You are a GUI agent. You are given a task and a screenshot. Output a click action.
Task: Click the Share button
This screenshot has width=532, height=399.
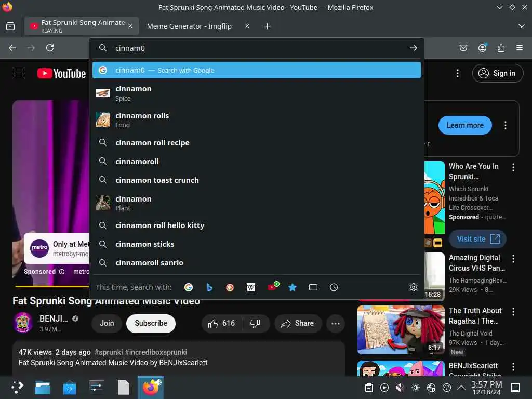point(298,323)
